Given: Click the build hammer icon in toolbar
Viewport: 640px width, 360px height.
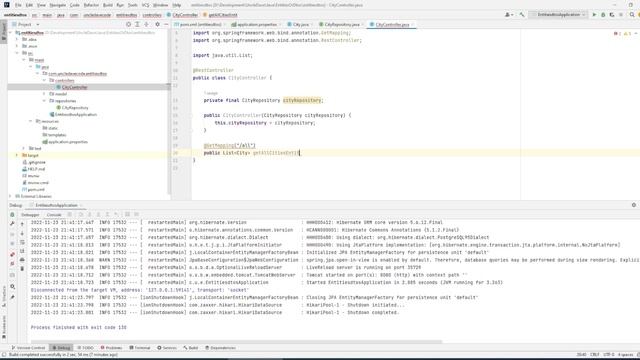Looking at the screenshot, I should [522, 15].
